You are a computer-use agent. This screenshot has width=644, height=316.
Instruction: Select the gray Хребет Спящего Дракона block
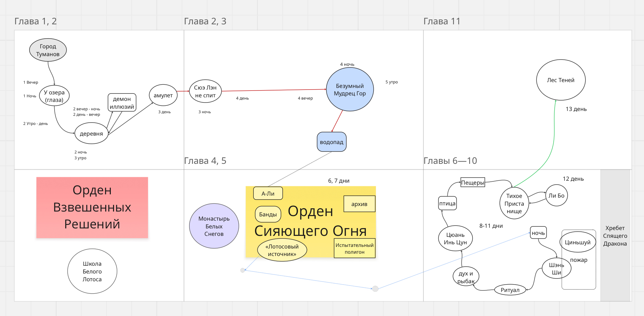(615, 236)
